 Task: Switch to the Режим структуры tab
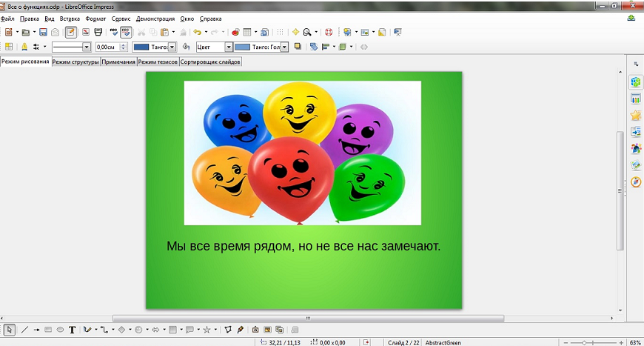coord(76,62)
